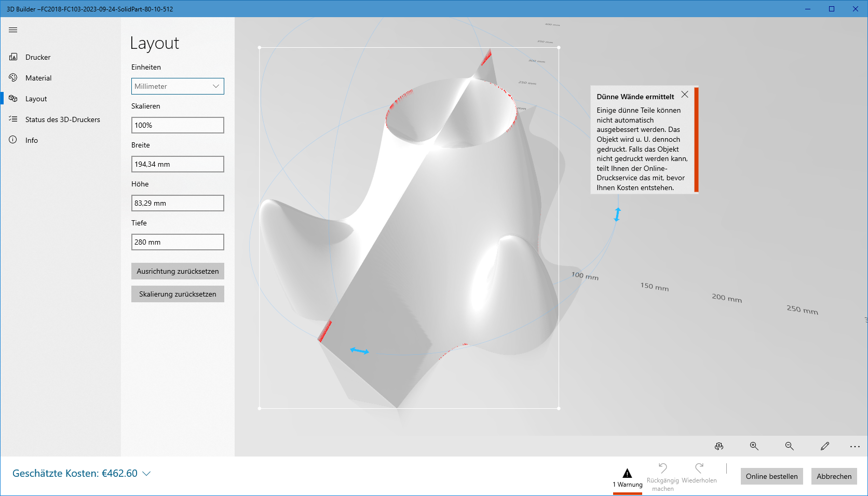Open the Einheiten Millimeter dropdown
The width and height of the screenshot is (868, 496).
pyautogui.click(x=178, y=86)
